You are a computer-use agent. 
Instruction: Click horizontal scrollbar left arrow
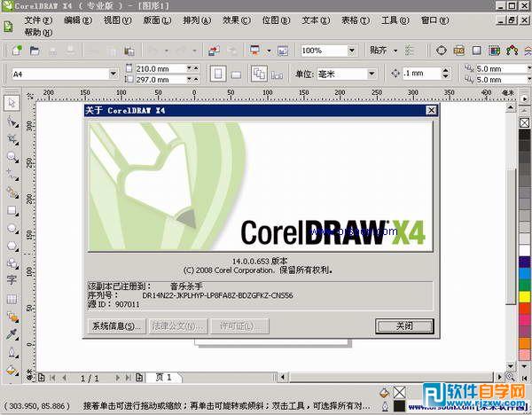[x=283, y=377]
